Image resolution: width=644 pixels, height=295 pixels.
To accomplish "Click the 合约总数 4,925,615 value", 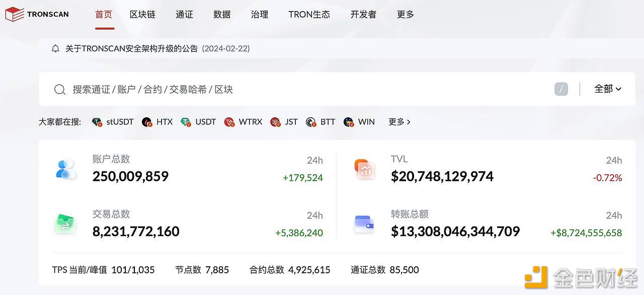I will click(309, 270).
